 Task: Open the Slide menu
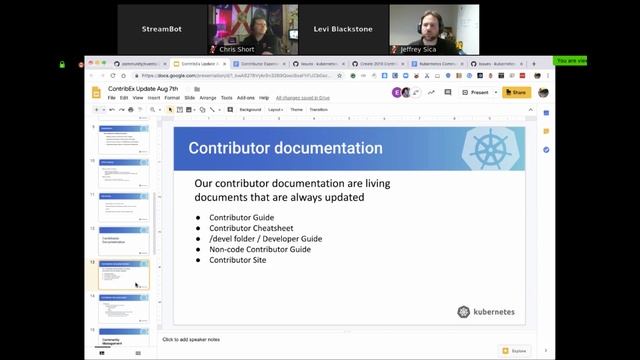point(190,98)
